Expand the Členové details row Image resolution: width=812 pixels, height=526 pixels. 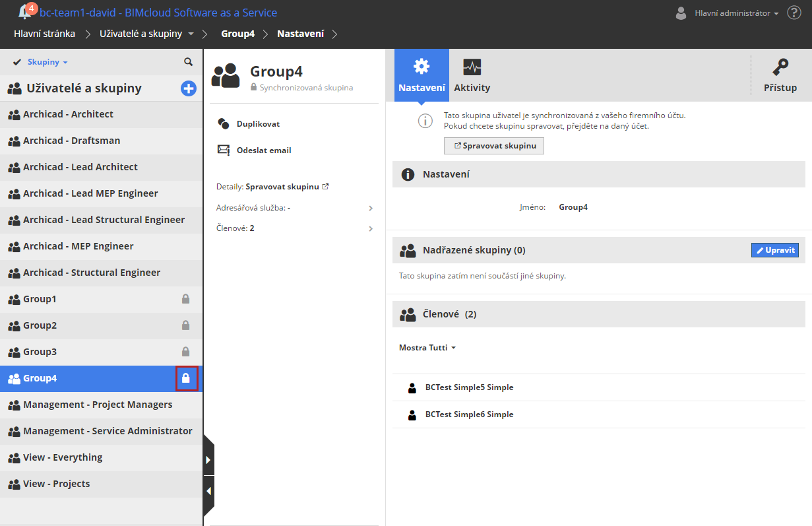pos(370,228)
